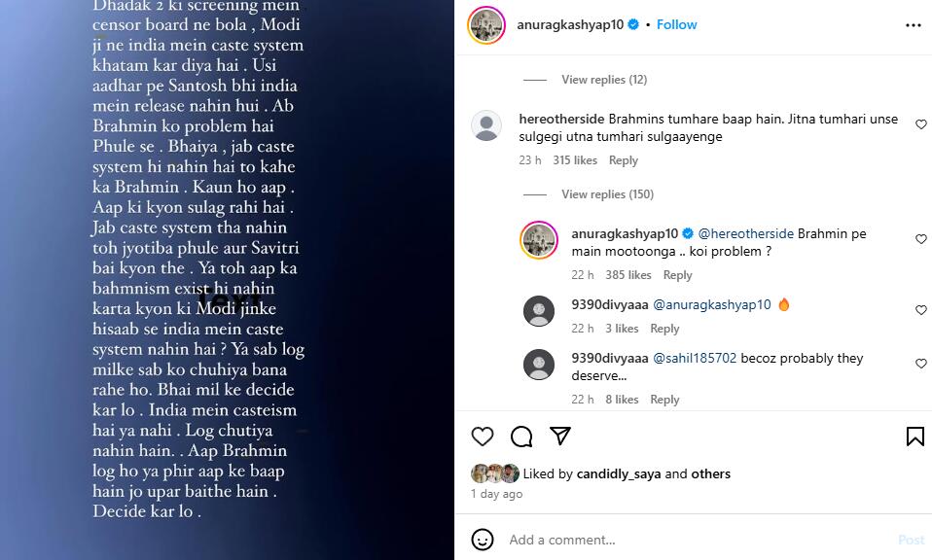Reply to hereotherside's comment
The width and height of the screenshot is (932, 560).
[623, 160]
